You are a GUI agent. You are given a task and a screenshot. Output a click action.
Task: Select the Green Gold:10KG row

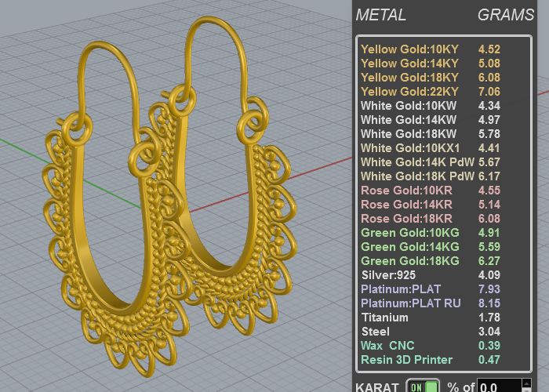431,233
